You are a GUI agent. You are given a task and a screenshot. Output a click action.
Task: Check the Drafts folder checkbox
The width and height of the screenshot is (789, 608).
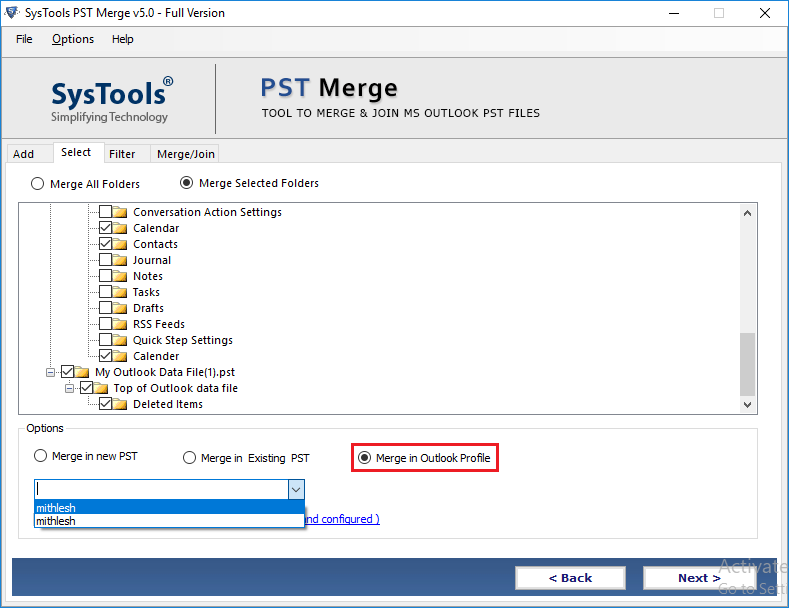click(106, 308)
